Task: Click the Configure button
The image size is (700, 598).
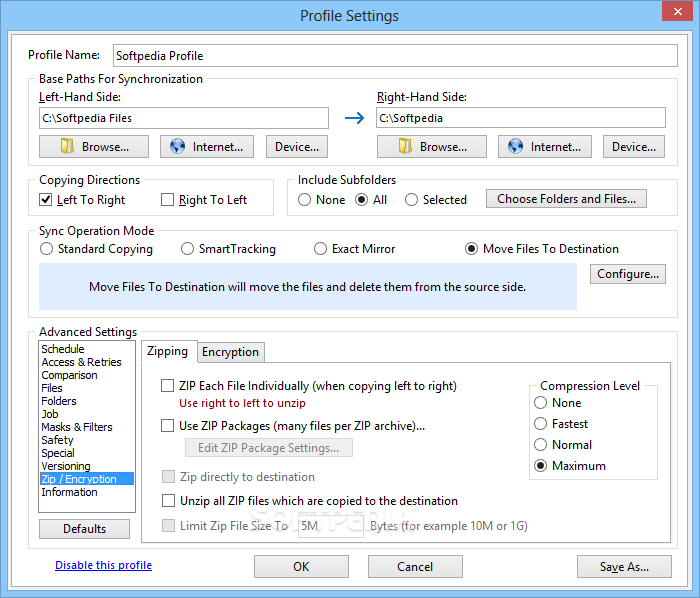Action: (628, 274)
